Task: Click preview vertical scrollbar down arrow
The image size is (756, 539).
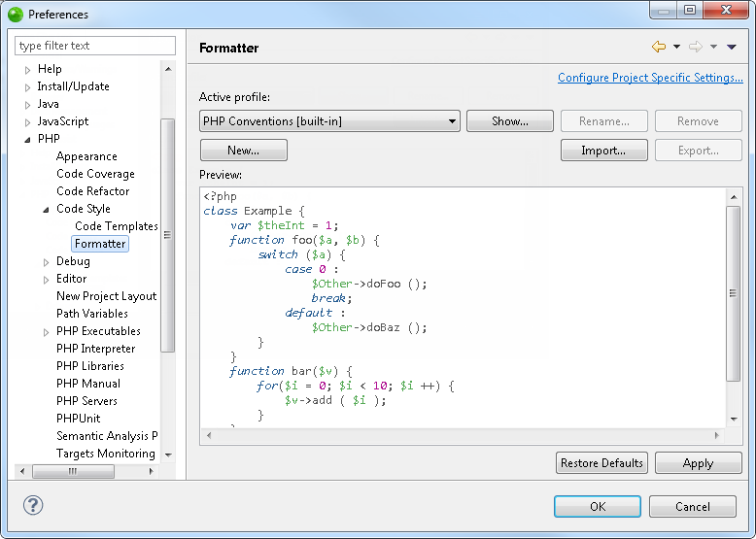Action: [734, 419]
